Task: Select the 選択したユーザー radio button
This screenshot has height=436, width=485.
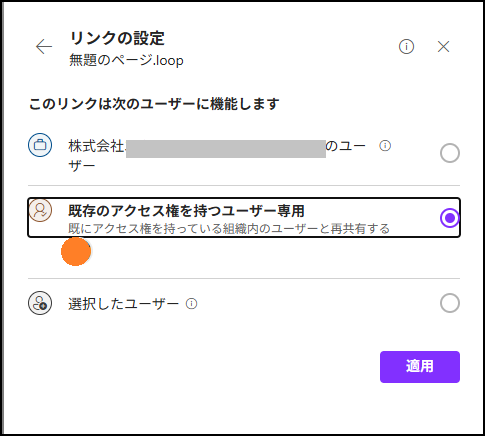Action: [x=450, y=303]
